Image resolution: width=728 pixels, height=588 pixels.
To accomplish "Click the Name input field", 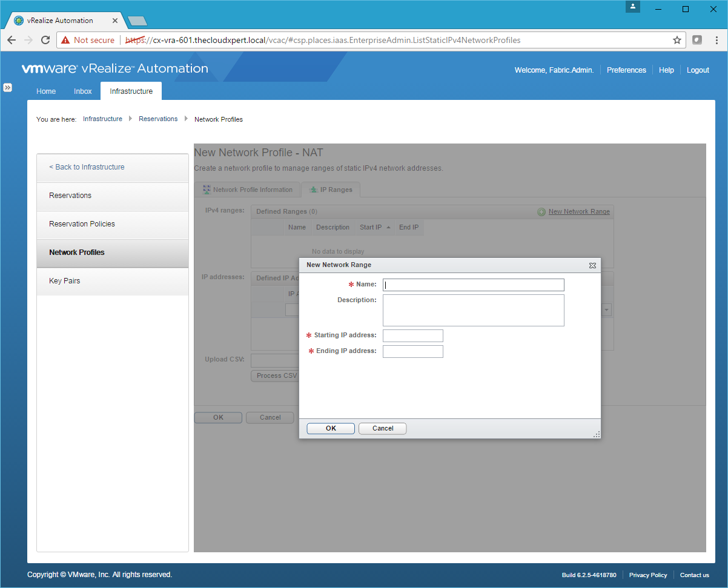I will [473, 285].
